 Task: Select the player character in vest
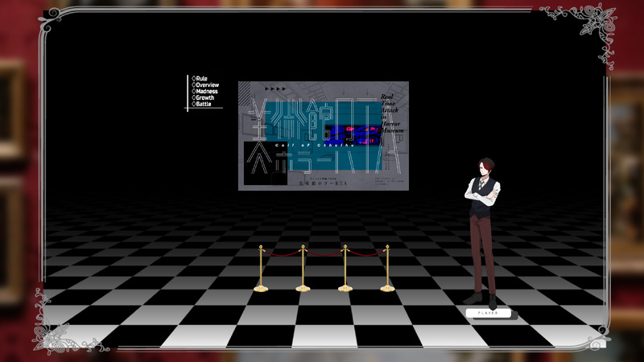coord(482,232)
